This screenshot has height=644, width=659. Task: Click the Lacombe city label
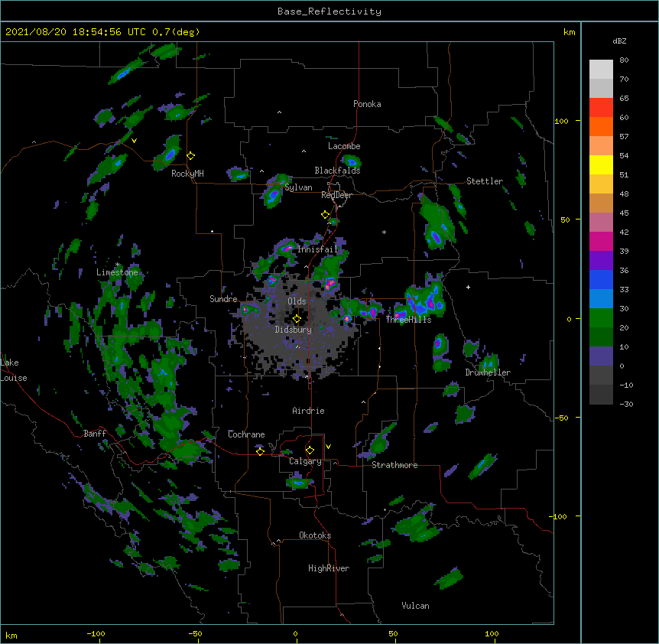click(x=344, y=146)
